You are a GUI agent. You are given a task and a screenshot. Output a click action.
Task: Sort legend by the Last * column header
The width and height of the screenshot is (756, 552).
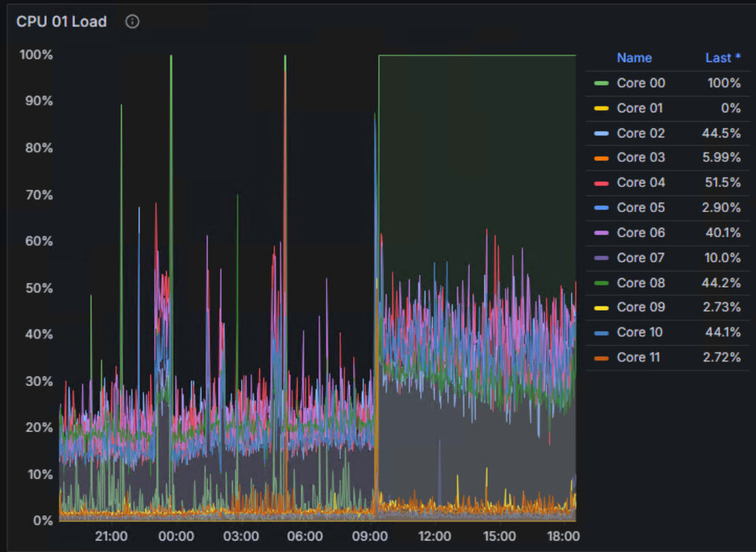coord(723,58)
